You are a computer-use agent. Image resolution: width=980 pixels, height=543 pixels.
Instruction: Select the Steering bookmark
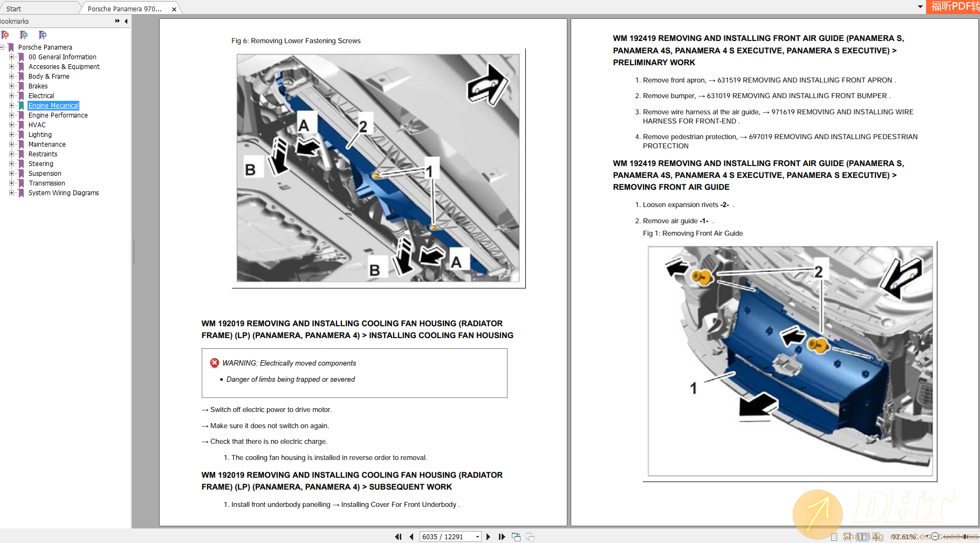[41, 164]
